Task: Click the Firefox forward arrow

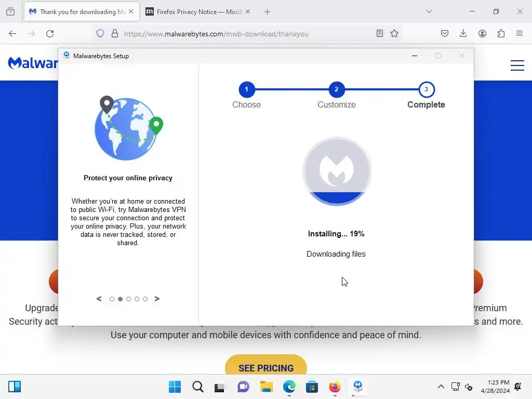Action: click(31, 34)
